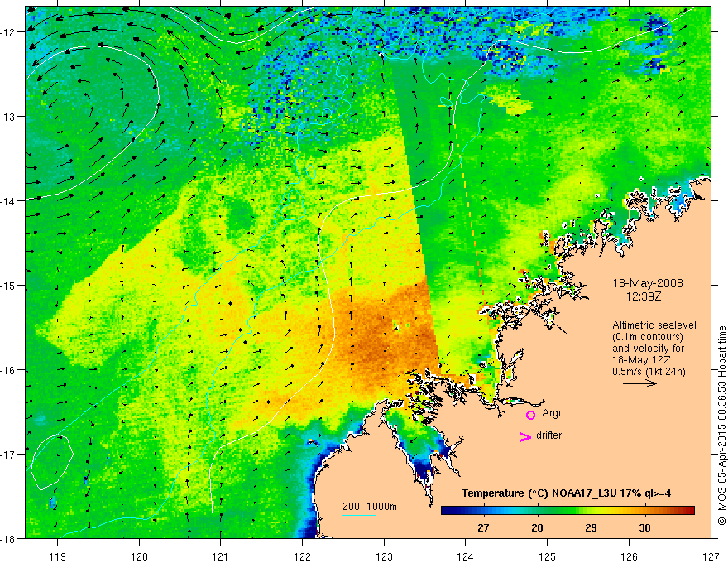Viewport: 728px width, 563px height.
Task: Click the latitude axis label '-17'
Action: point(8,454)
